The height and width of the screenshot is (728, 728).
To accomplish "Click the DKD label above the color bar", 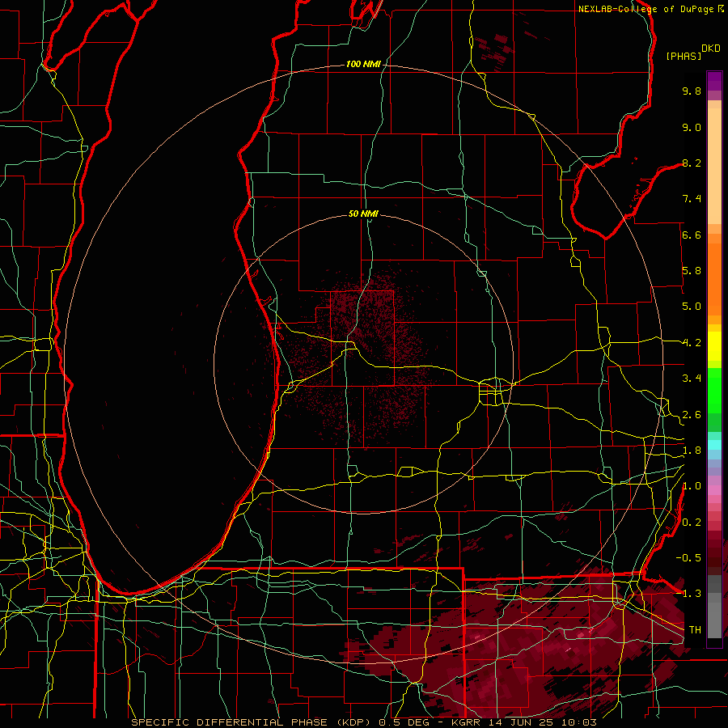I will [711, 49].
